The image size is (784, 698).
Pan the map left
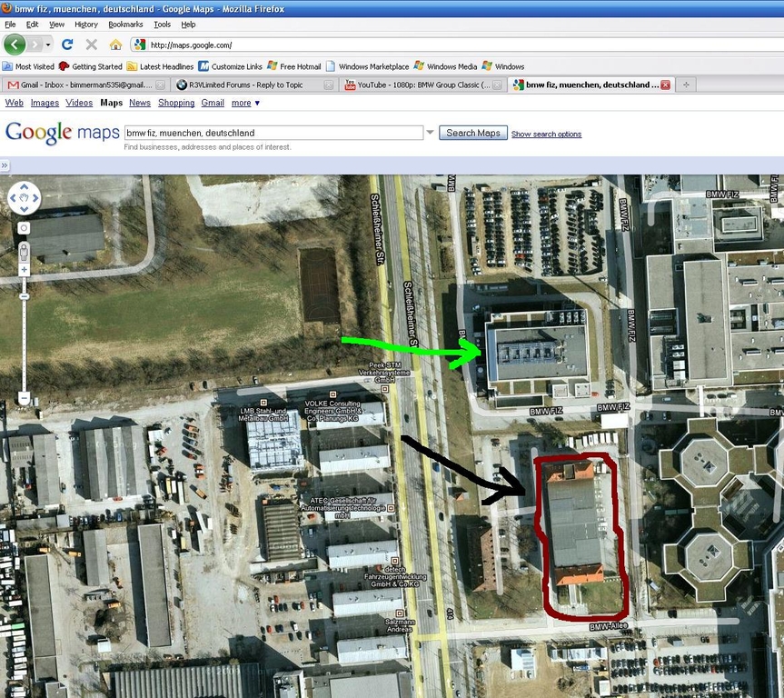13,198
